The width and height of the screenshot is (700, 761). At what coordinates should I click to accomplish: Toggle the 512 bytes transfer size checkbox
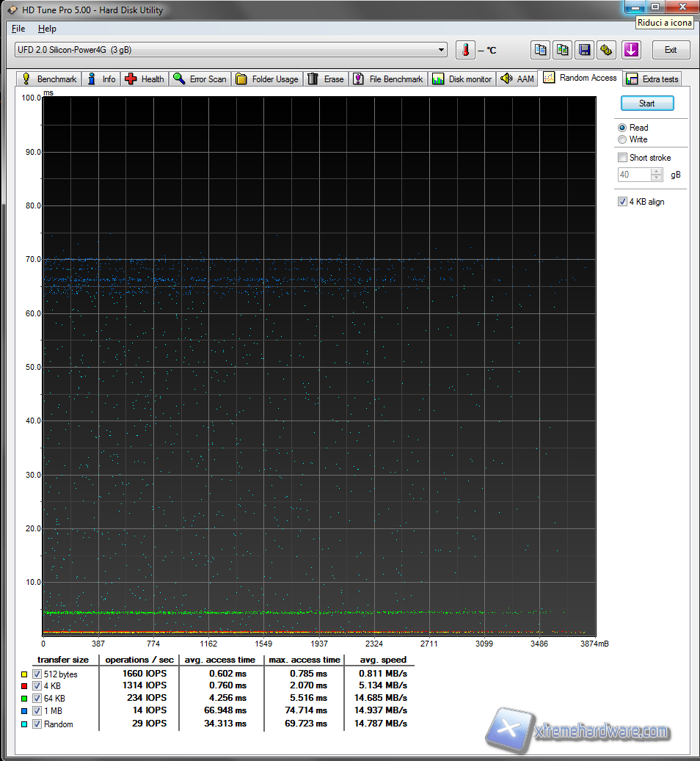37,674
